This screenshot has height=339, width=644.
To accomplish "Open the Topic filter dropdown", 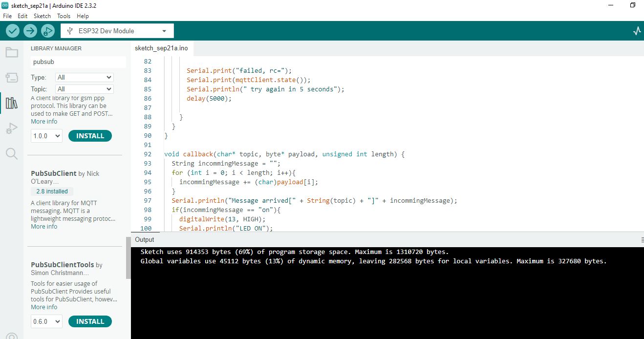I will point(85,89).
